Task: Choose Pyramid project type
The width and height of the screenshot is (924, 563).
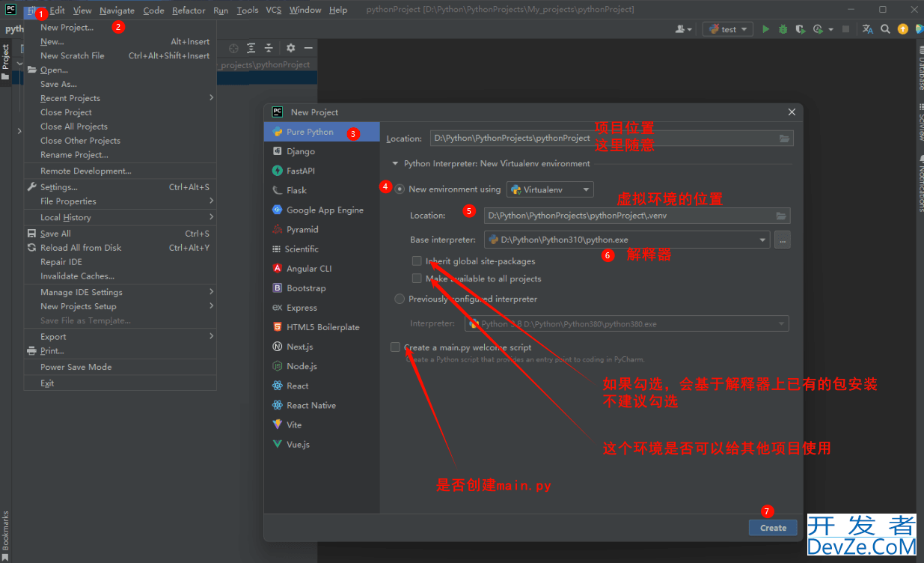Action: [x=322, y=229]
